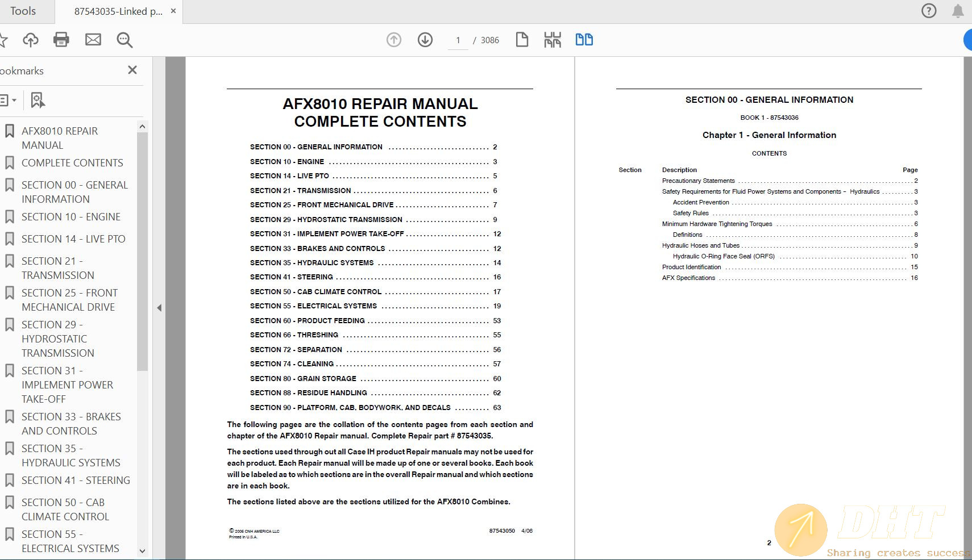
Task: Open bookmark COMPLETE CONTENTS
Action: pyautogui.click(x=72, y=163)
